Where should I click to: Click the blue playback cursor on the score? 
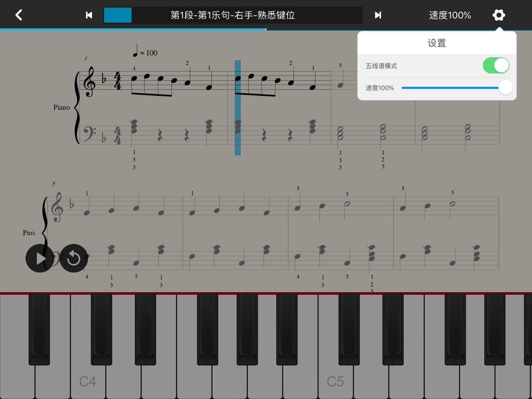click(x=238, y=108)
